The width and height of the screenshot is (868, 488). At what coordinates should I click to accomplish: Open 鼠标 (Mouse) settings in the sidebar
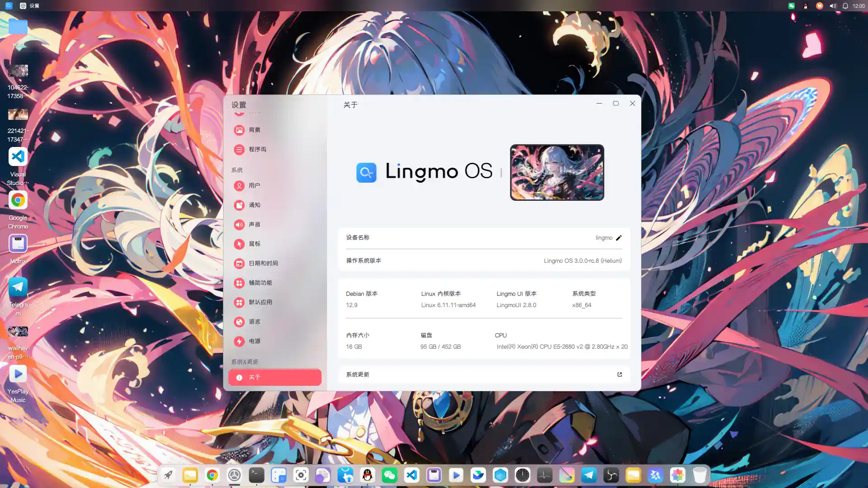click(254, 244)
